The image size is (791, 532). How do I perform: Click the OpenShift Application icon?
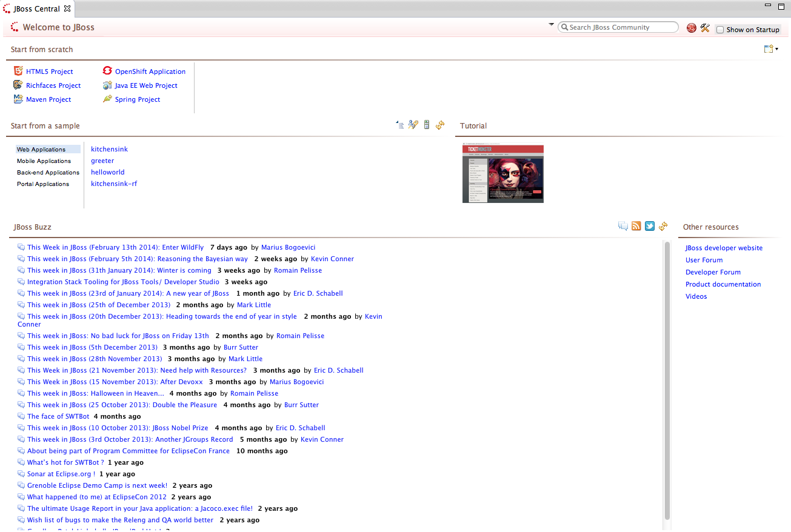tap(107, 71)
